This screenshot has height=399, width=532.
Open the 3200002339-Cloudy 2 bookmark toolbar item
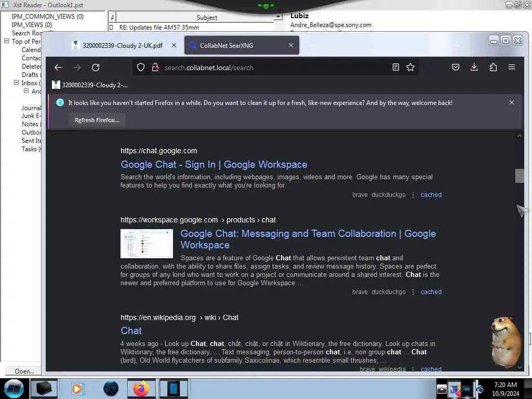[x=90, y=85]
